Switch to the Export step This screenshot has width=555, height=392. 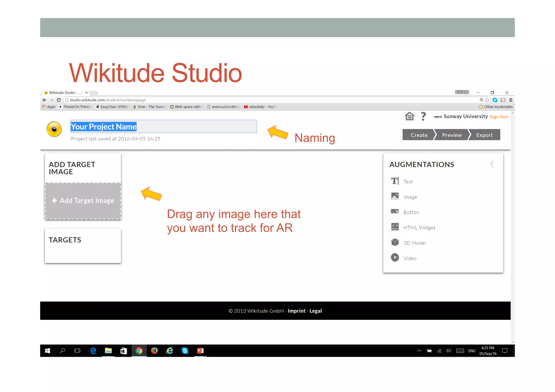[x=485, y=135]
